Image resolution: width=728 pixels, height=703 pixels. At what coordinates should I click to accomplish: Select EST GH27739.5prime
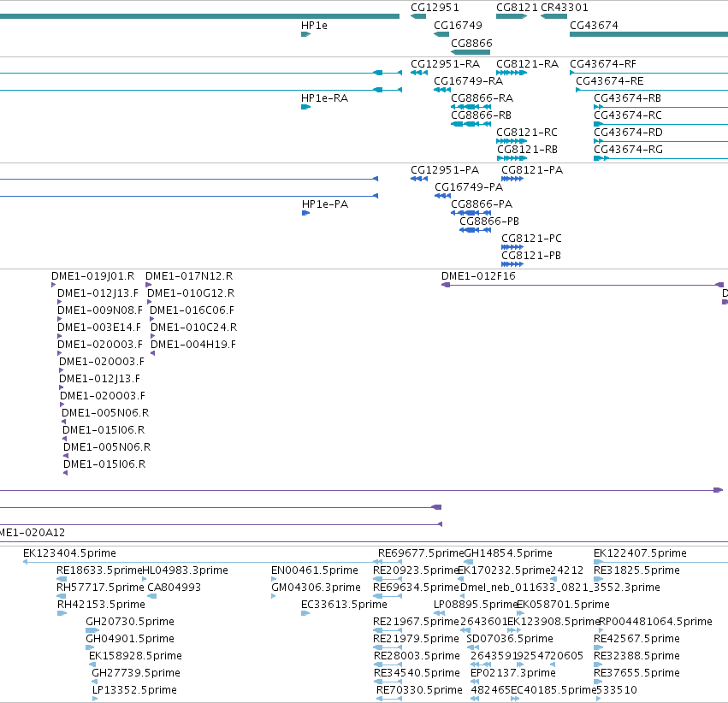tap(136, 673)
